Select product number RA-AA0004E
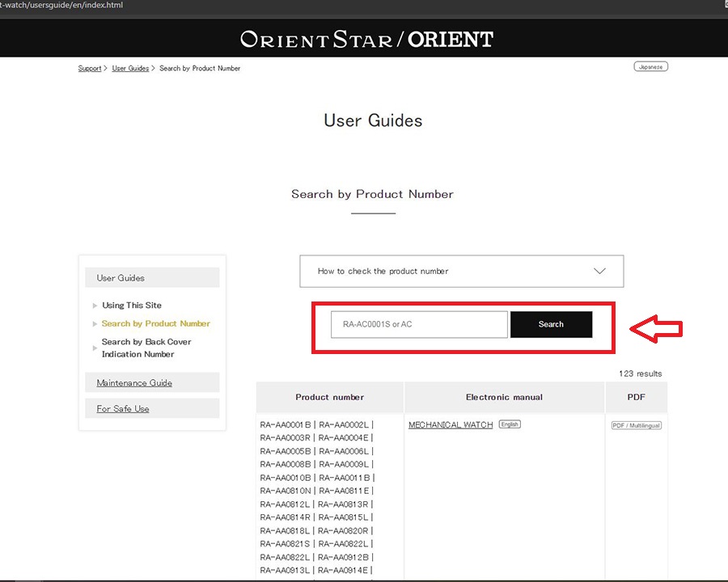The height and width of the screenshot is (582, 728). point(344,437)
